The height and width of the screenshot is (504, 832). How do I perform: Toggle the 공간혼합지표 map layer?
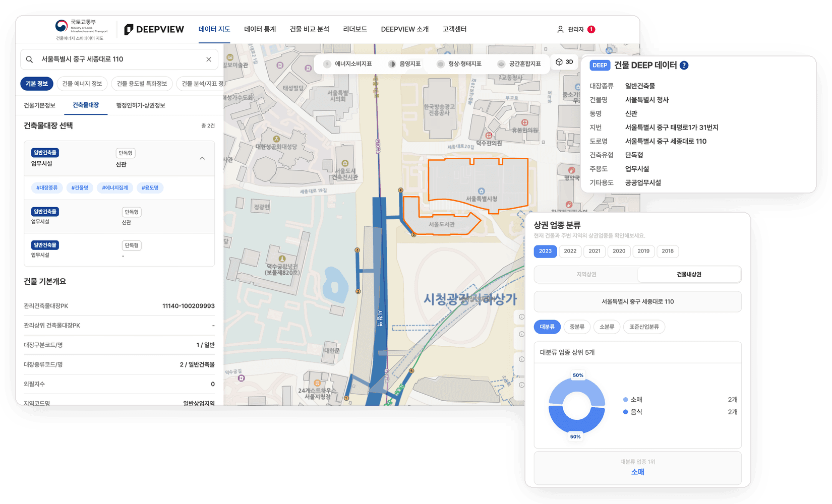tap(519, 64)
